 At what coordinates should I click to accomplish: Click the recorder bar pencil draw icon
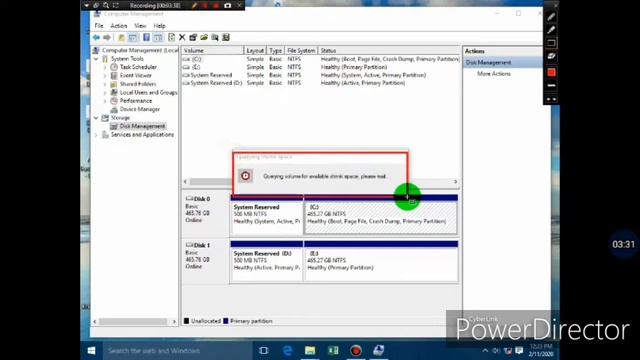tap(195, 5)
